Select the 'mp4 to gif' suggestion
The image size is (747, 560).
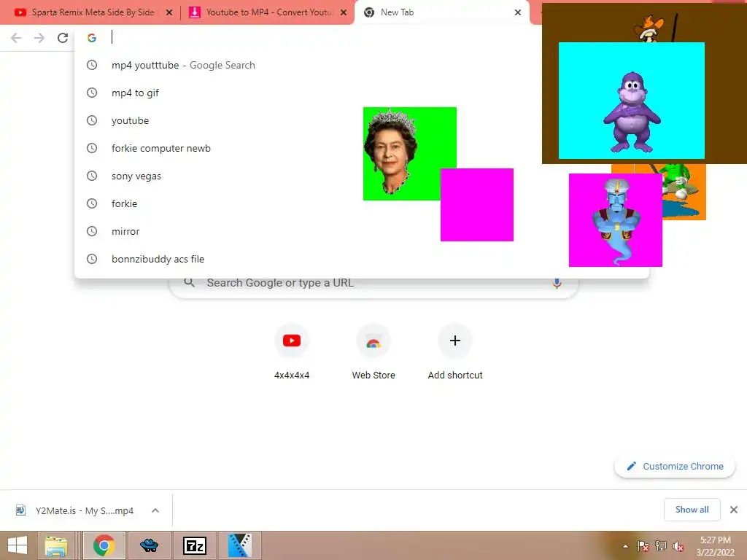[362, 93]
